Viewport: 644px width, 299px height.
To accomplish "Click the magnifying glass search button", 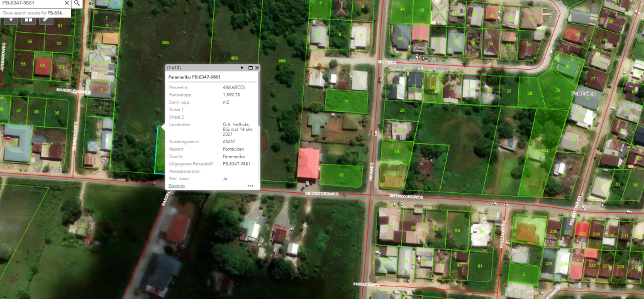I will [x=77, y=3].
